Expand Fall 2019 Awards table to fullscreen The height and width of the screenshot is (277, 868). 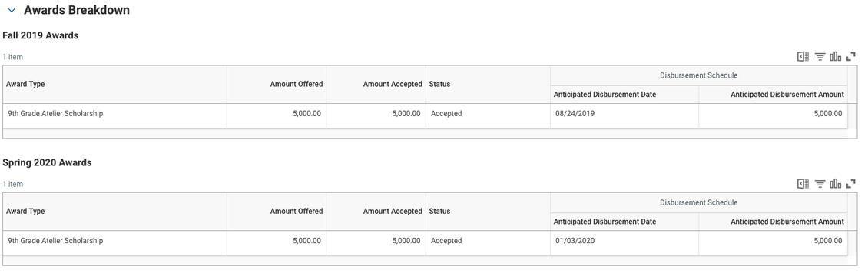point(851,56)
